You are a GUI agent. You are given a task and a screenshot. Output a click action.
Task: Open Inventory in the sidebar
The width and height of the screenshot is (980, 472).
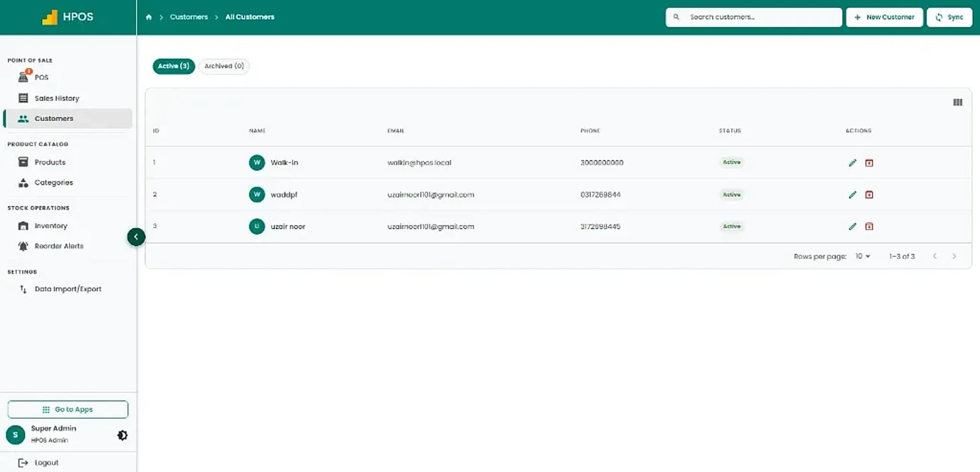[67, 226]
